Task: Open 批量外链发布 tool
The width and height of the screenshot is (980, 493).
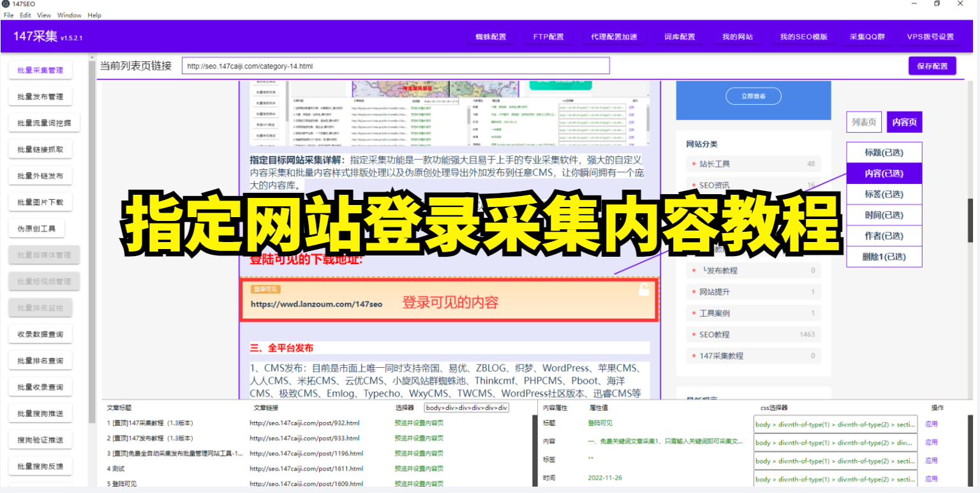Action: coord(40,176)
